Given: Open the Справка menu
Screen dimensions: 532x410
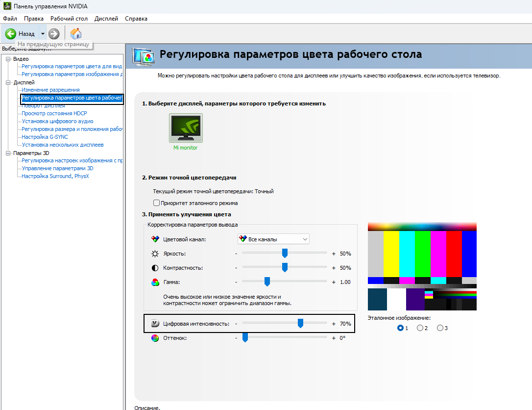Looking at the screenshot, I should tap(136, 19).
